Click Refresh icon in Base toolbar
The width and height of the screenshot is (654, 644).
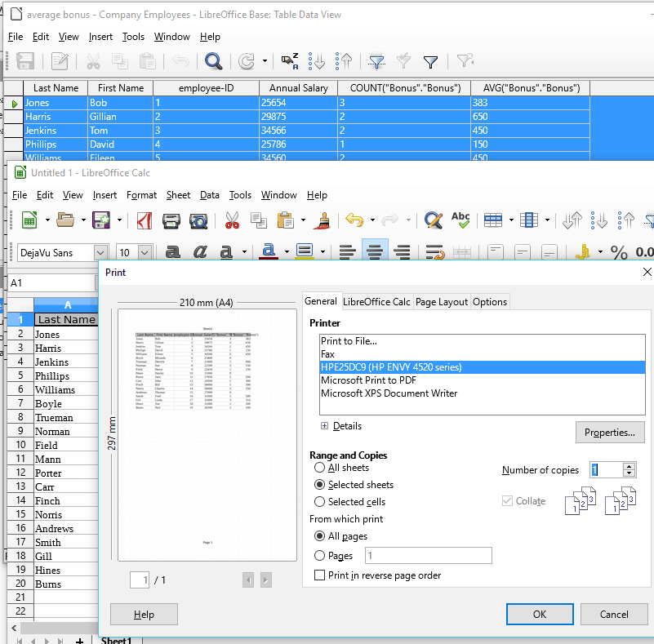[x=247, y=61]
